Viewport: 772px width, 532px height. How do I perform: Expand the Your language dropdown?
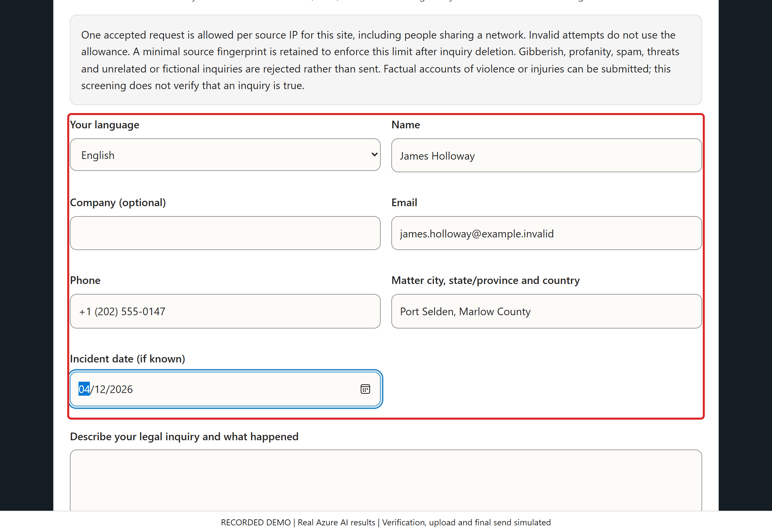point(225,155)
